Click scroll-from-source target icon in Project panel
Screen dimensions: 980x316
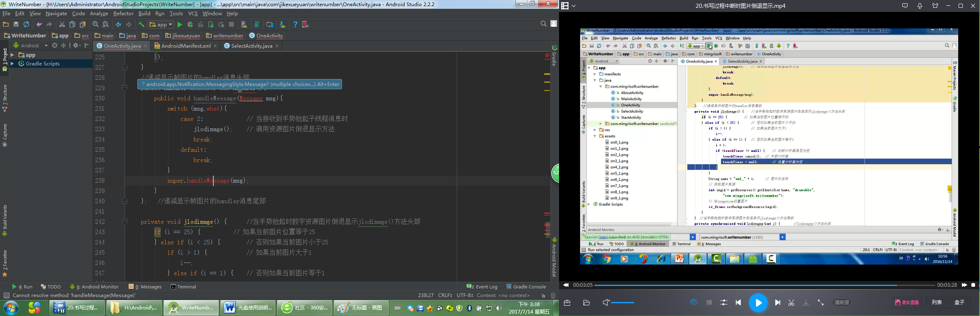point(55,46)
